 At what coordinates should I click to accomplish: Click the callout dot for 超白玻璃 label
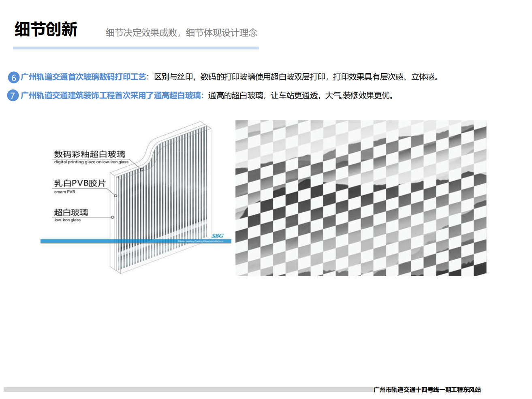pyautogui.click(x=113, y=217)
